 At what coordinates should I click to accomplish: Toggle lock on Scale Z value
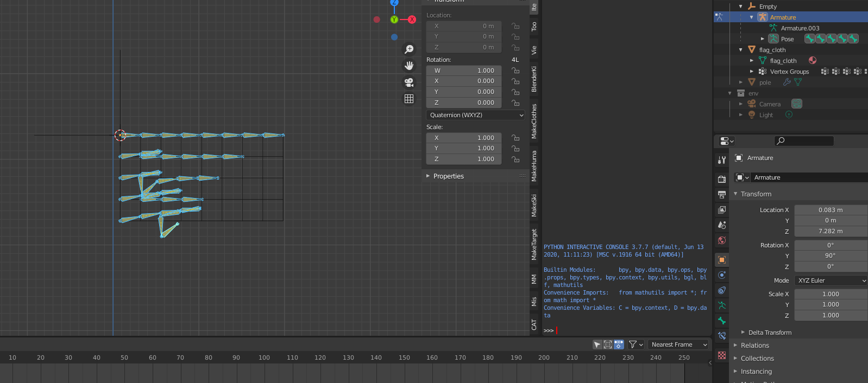click(515, 159)
